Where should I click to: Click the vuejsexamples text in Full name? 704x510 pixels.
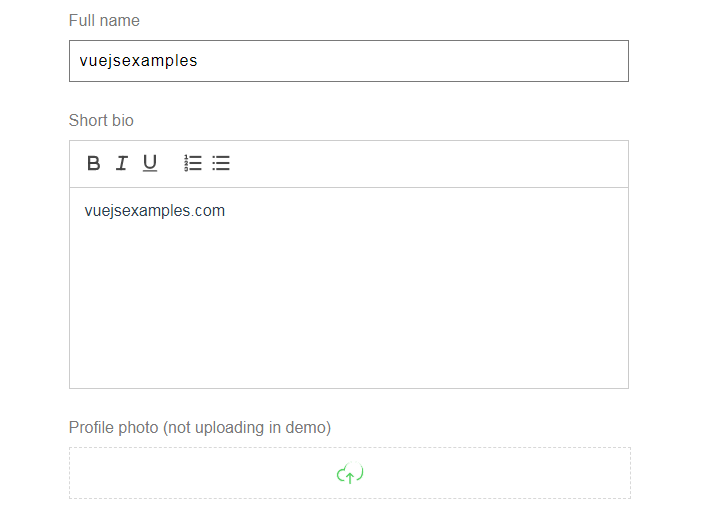(x=139, y=61)
